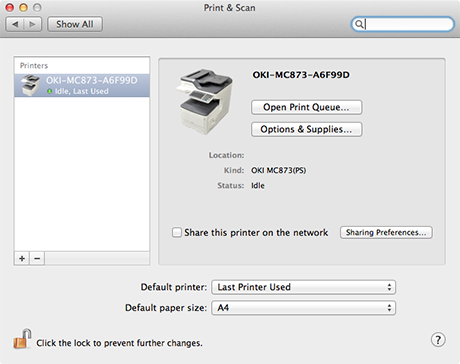The width and height of the screenshot is (460, 364).
Task: Go back with the left arrow button
Action: tap(15, 24)
